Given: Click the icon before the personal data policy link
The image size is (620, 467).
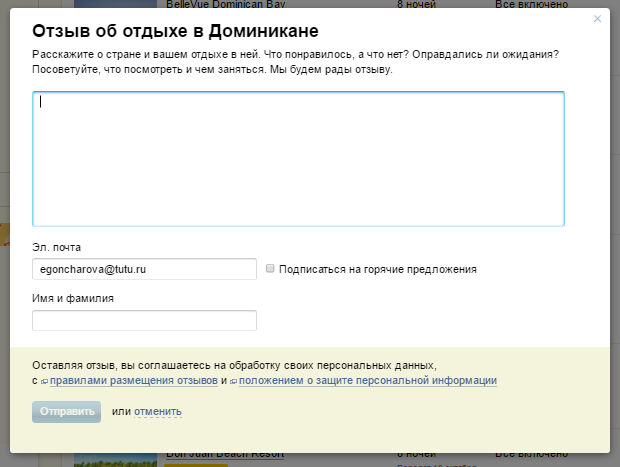Looking at the screenshot, I should pyautogui.click(x=234, y=381).
